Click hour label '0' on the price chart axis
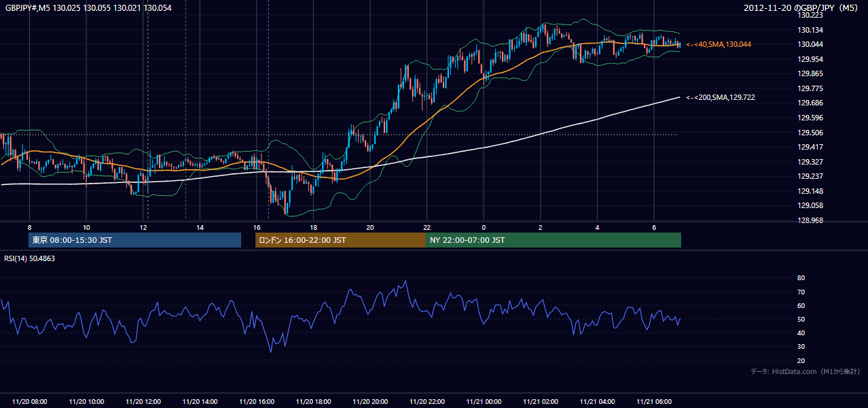868x408 pixels. click(484, 228)
